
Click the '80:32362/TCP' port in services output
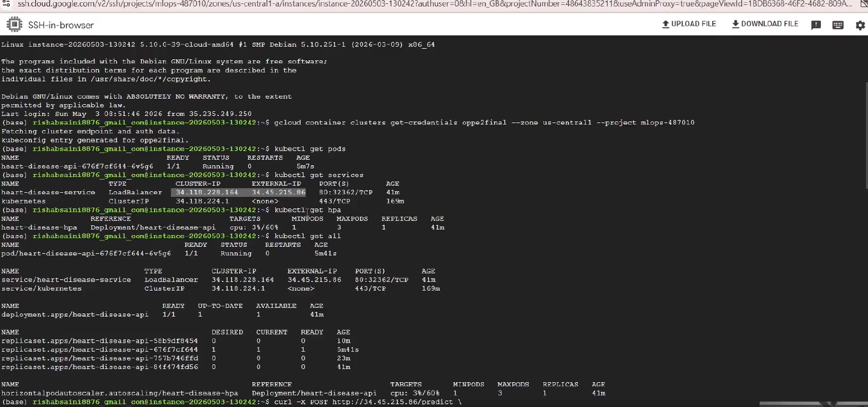pos(346,192)
